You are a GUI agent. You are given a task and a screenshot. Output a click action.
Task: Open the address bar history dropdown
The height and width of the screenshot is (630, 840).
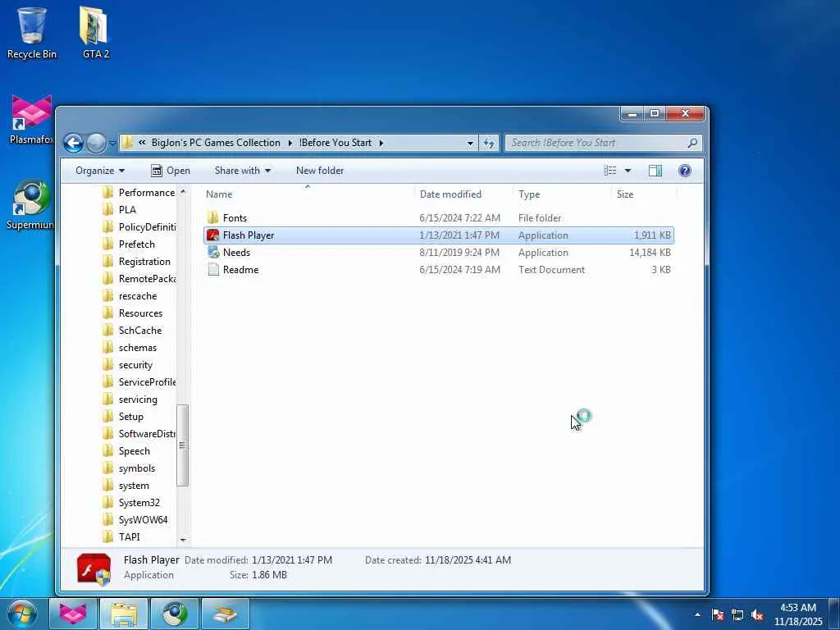click(x=470, y=143)
